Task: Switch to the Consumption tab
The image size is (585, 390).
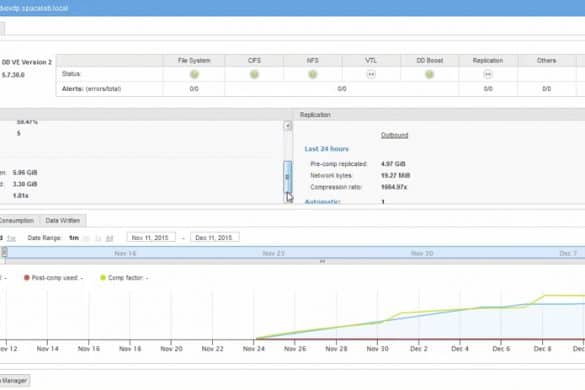Action: point(17,221)
